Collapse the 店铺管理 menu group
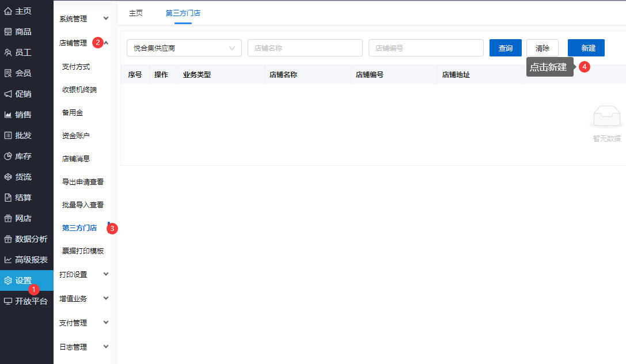The height and width of the screenshot is (364, 626). [x=83, y=43]
